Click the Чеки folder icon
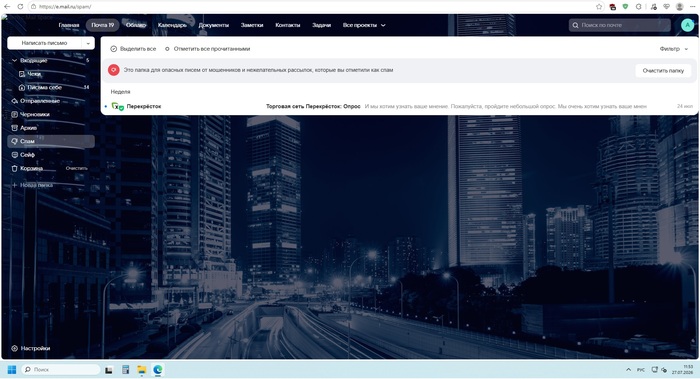The width and height of the screenshot is (700, 379). coord(22,74)
